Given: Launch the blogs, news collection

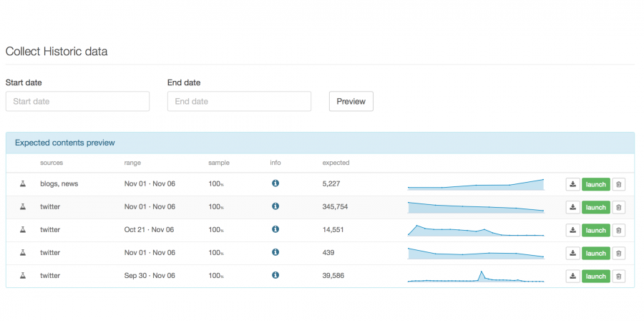Looking at the screenshot, I should 595,184.
